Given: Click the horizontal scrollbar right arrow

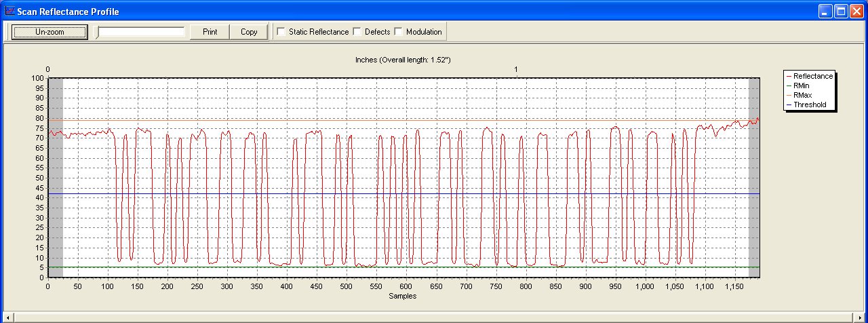Looking at the screenshot, I should click(x=859, y=317).
